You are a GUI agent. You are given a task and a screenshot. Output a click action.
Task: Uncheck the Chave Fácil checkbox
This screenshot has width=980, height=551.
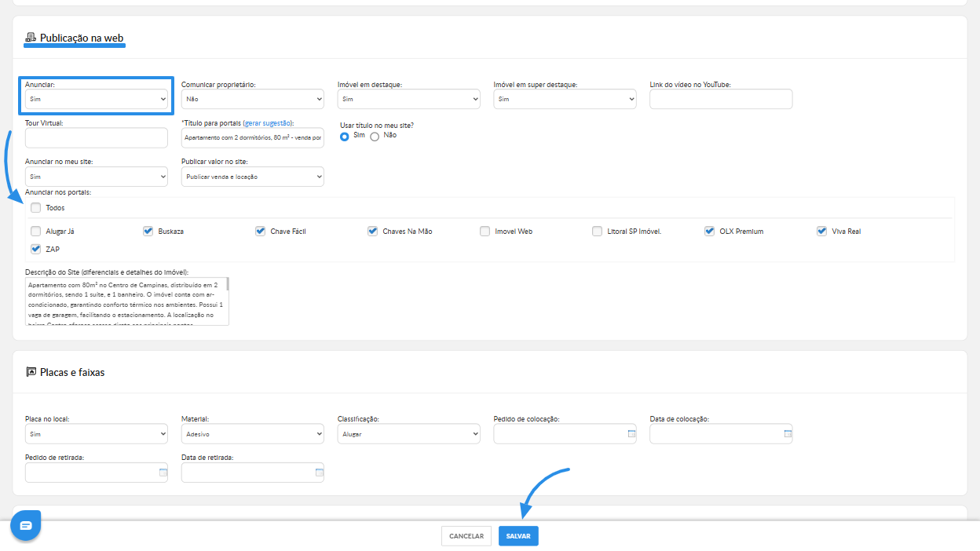coord(261,232)
